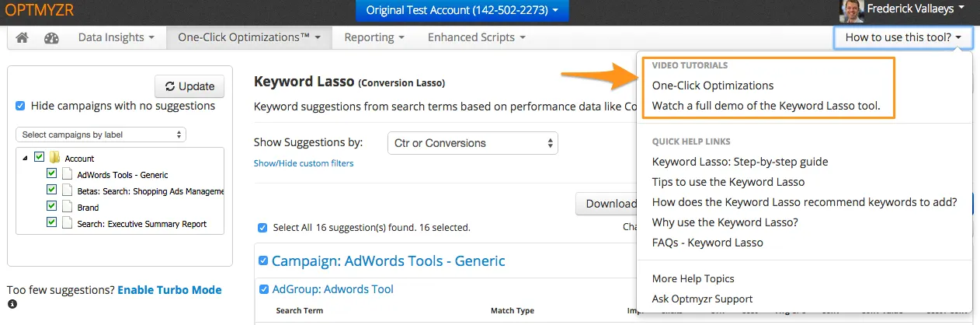This screenshot has height=325, width=980.
Task: Click the Brand campaign document icon
Action: click(68, 208)
